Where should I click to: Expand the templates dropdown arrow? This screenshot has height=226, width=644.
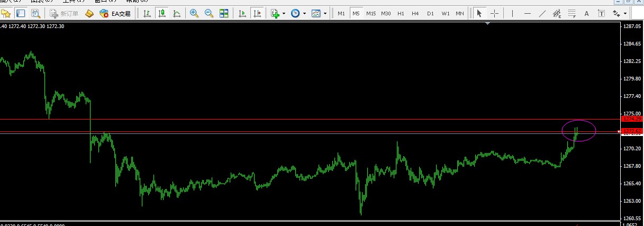325,13
